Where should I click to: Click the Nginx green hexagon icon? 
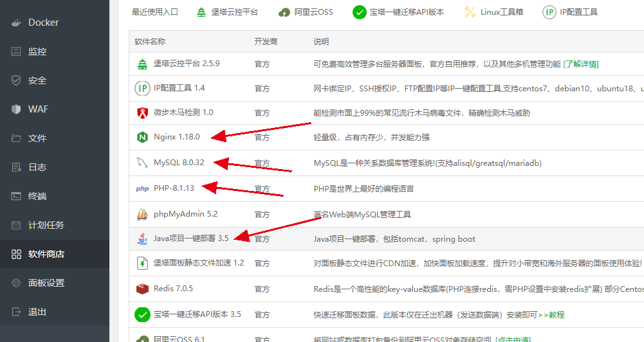[142, 137]
